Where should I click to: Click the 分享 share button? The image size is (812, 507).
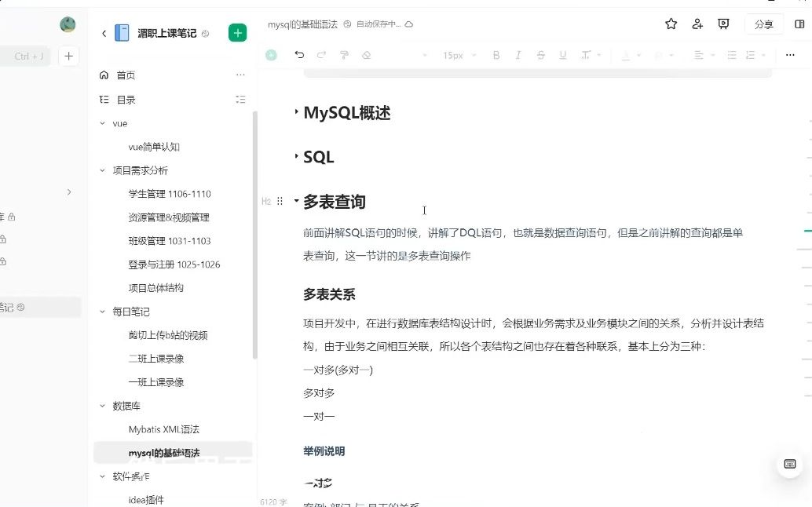point(763,24)
